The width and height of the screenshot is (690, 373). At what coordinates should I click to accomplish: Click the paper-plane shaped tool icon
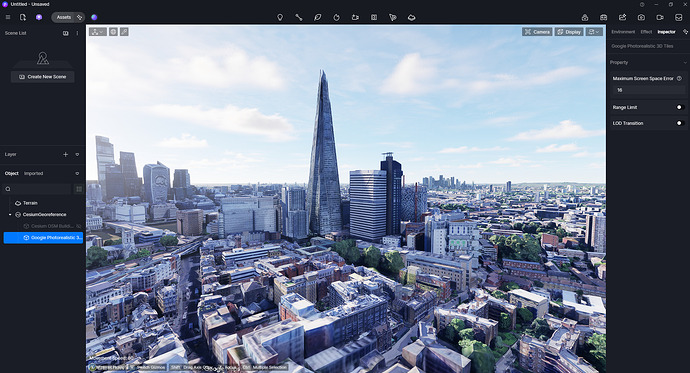point(393,17)
